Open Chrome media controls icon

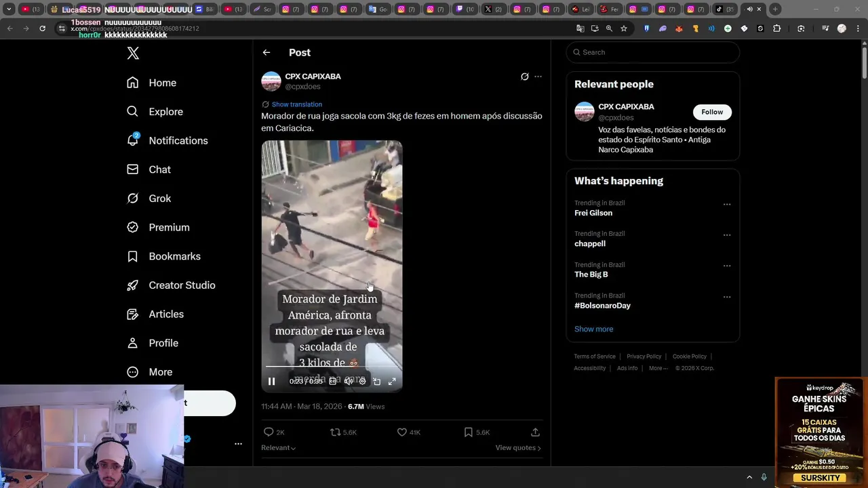825,28
